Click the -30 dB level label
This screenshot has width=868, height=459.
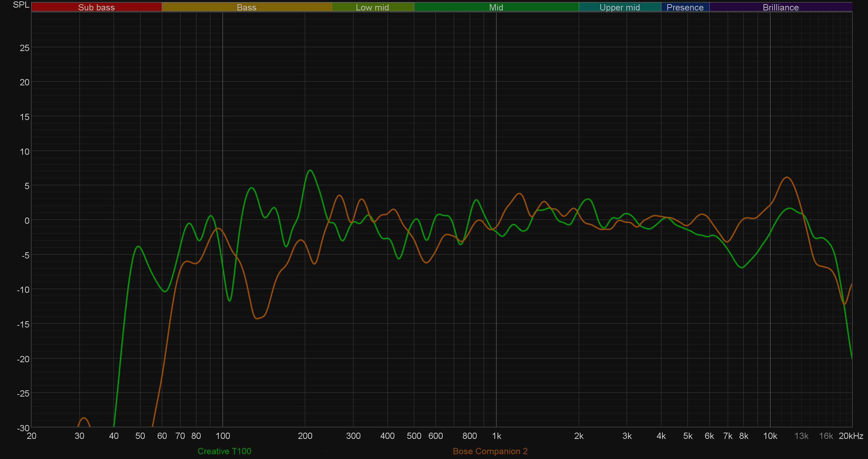pyautogui.click(x=23, y=428)
